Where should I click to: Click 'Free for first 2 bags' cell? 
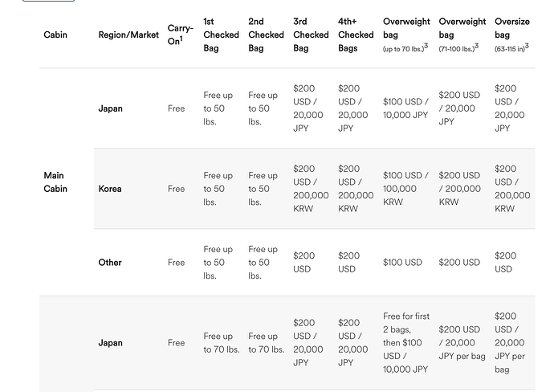click(406, 342)
